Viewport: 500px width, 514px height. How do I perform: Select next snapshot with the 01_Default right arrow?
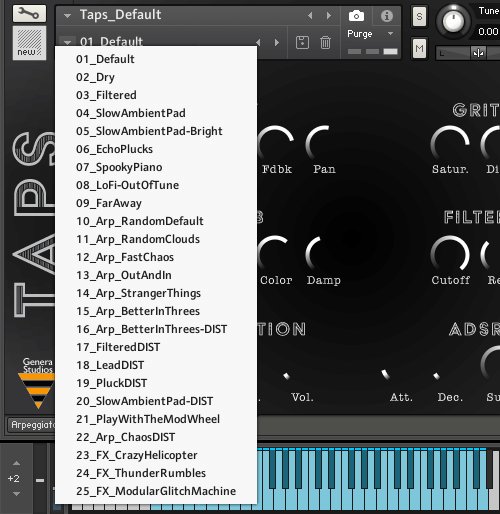click(x=277, y=42)
